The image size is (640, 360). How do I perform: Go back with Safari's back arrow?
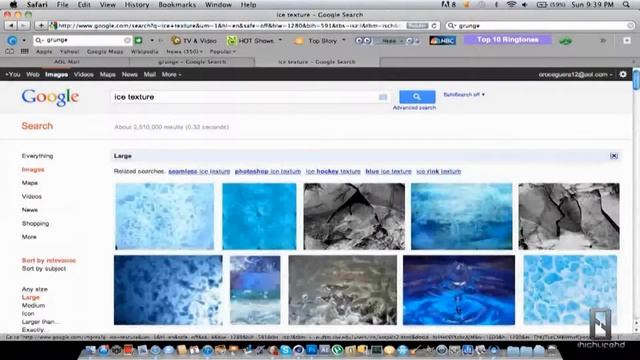(x=11, y=26)
